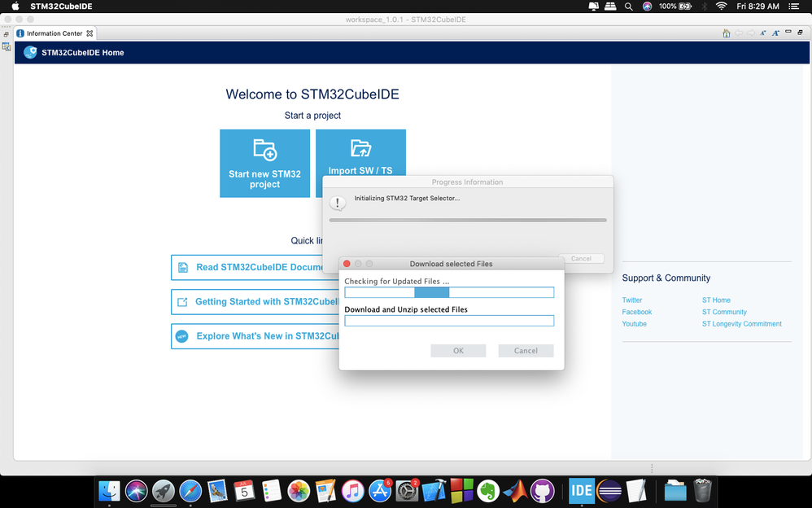This screenshot has height=508, width=812.
Task: Open the Youtube support link
Action: coord(634,324)
